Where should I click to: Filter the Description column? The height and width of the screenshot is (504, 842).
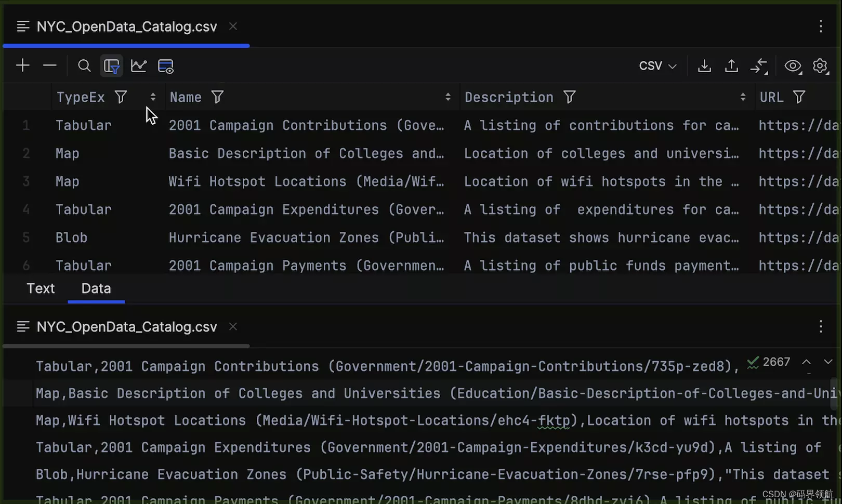point(570,97)
